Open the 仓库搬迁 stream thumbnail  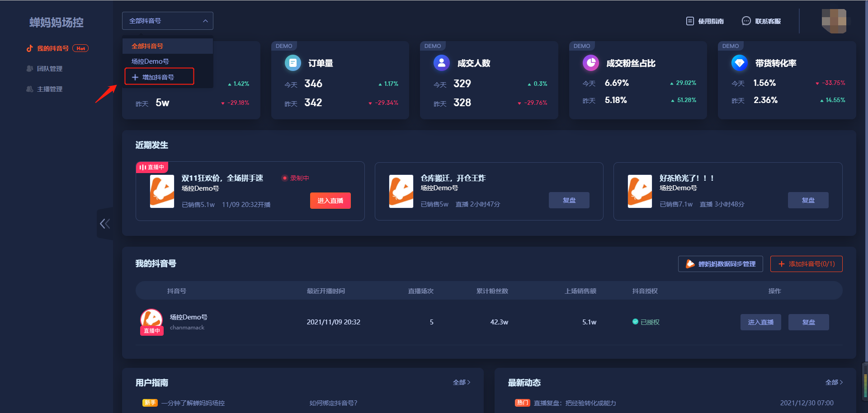pyautogui.click(x=401, y=191)
